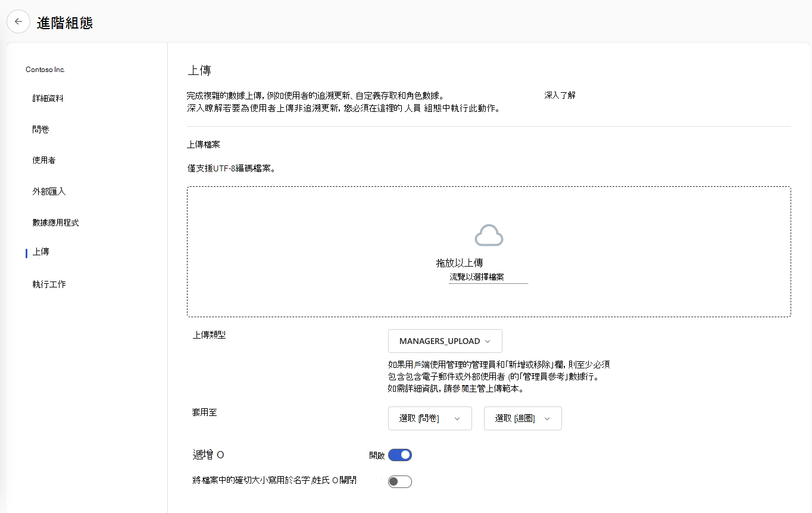Screen dimensions: 812x513
Task: Disable the 遞增 toggle
Action: 400,455
